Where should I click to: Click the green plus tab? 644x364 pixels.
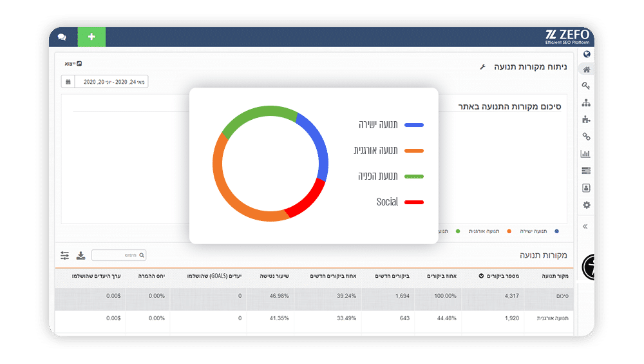point(91,37)
